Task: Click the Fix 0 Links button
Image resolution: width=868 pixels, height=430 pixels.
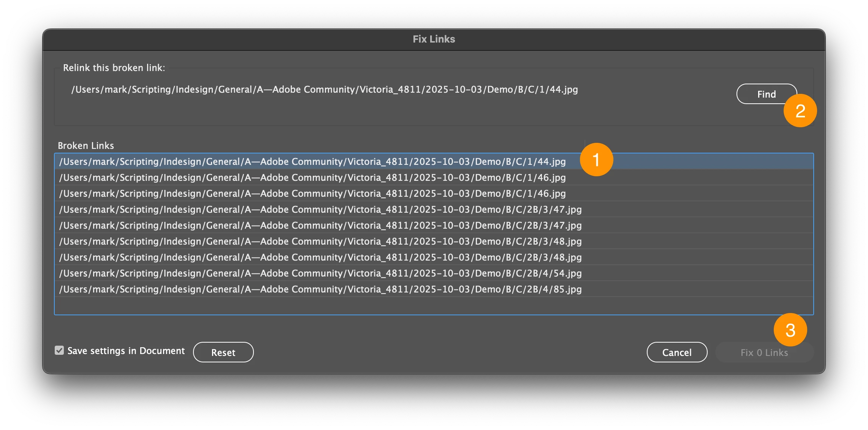Action: (764, 352)
